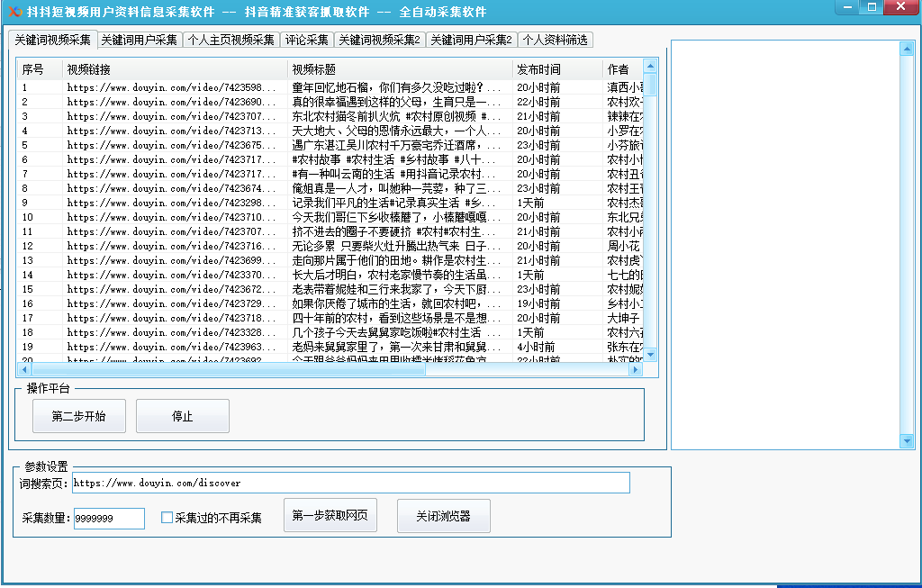
Task: Select the title starting with 记录我们平凡的生活
Action: click(x=394, y=203)
